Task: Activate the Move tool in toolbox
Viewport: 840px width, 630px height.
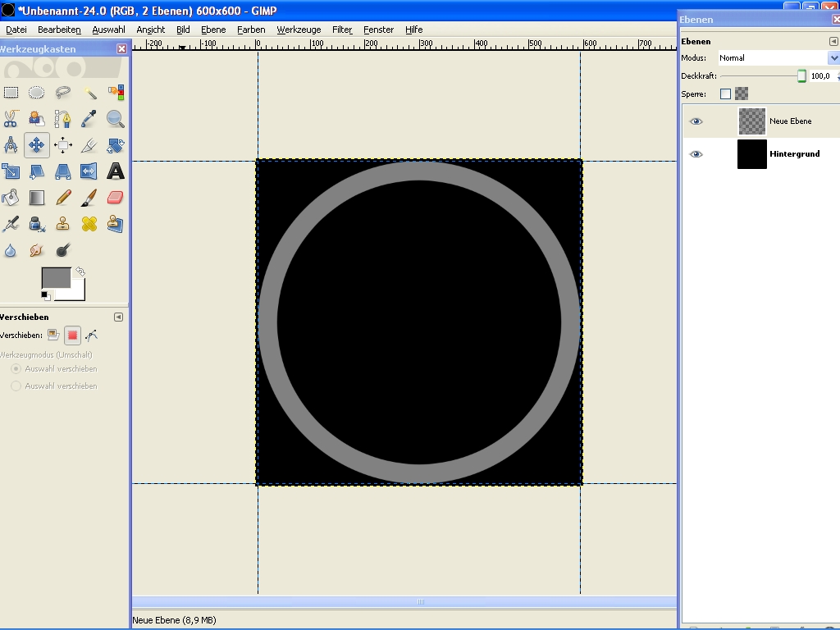Action: pos(36,145)
